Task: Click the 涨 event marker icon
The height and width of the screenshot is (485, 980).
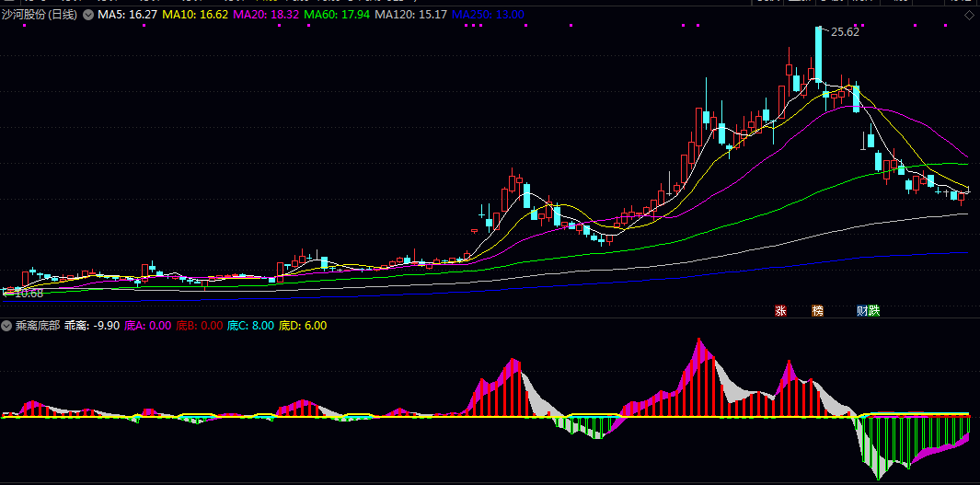Action: (781, 311)
